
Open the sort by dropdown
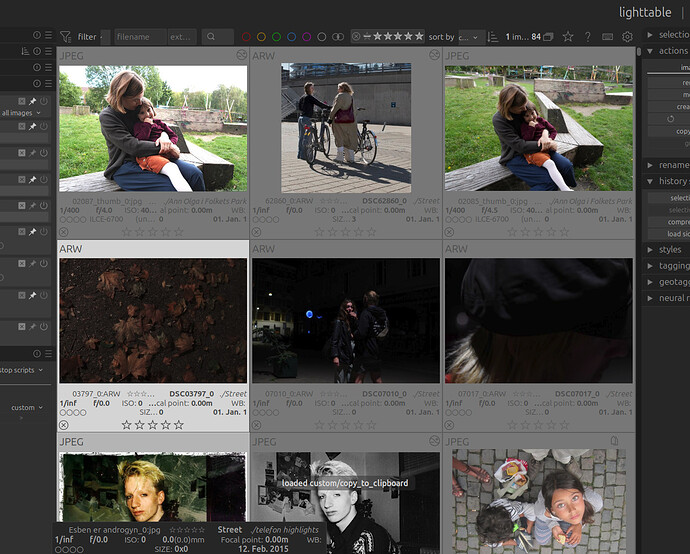pos(469,37)
